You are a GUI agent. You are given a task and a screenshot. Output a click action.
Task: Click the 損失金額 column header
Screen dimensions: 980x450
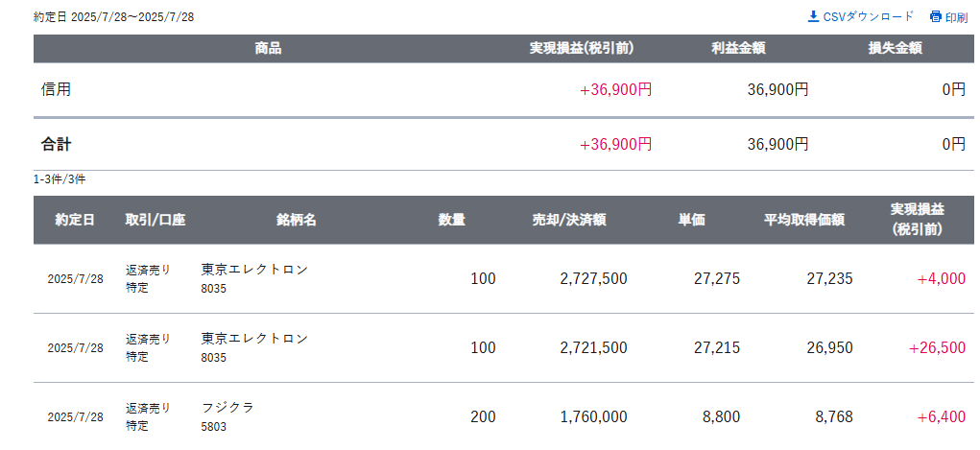coord(895,49)
